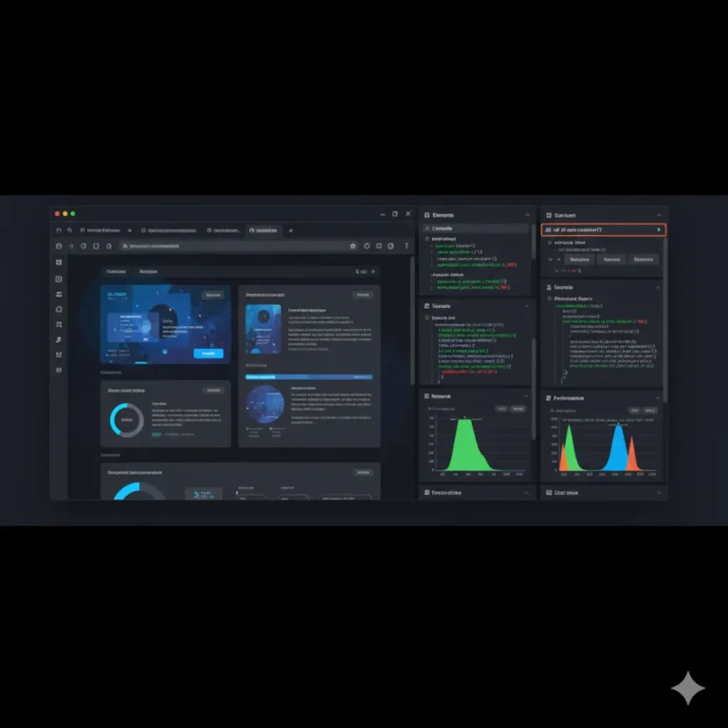The height and width of the screenshot is (728, 728).
Task: Click the second icon in left sidebar
Action: [x=59, y=279]
